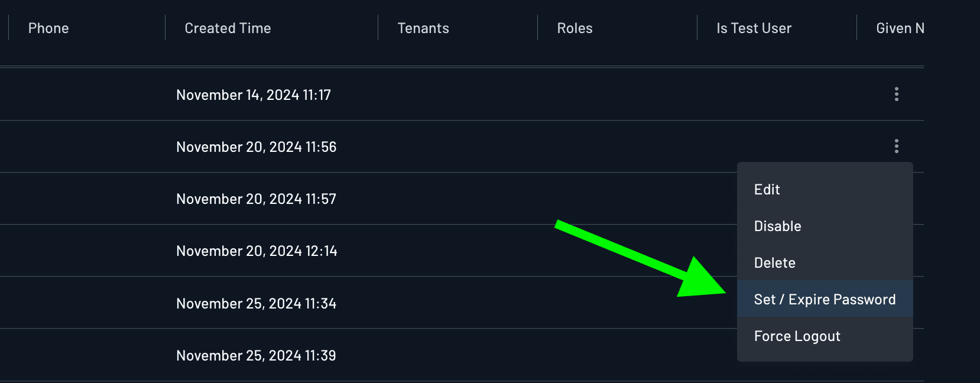The width and height of the screenshot is (980, 383).
Task: Click the divider between Phone and Created Time
Action: coord(165,28)
